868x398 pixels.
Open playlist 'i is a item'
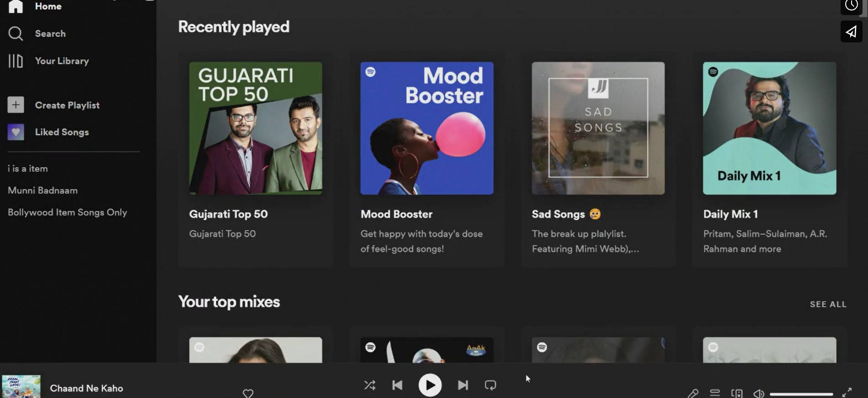[x=28, y=168]
